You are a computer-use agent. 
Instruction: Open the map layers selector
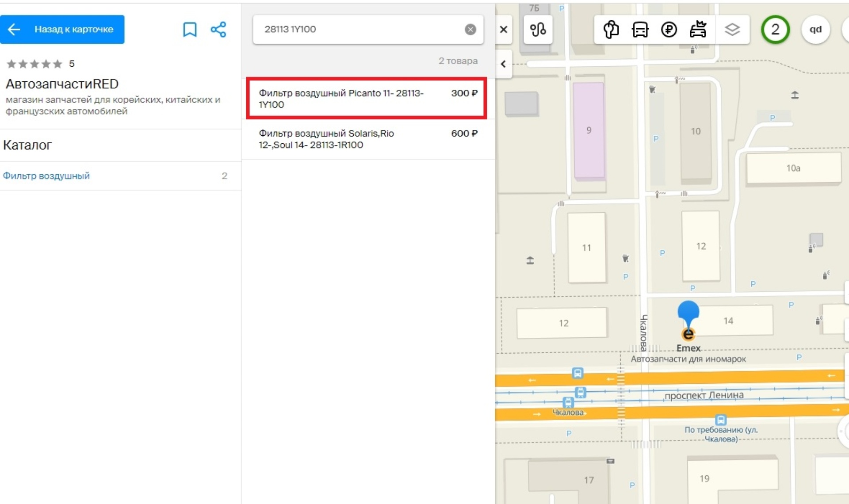[x=732, y=30]
